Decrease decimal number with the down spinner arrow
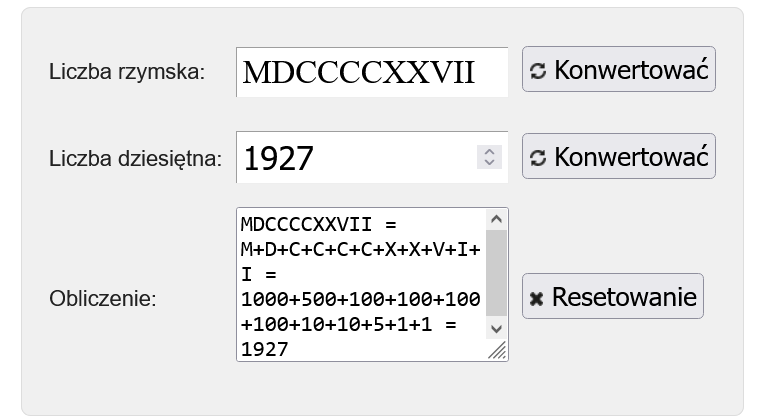This screenshot has width=766, height=416. pyautogui.click(x=489, y=162)
